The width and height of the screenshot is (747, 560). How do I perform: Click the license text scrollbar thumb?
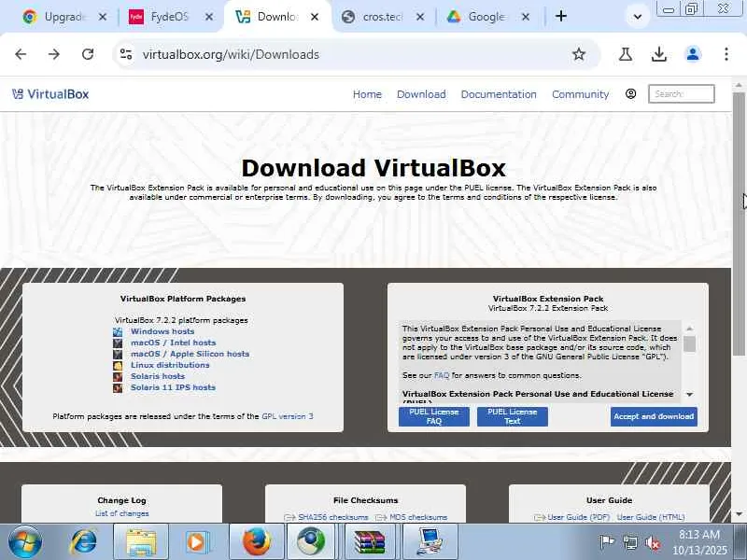pos(689,343)
